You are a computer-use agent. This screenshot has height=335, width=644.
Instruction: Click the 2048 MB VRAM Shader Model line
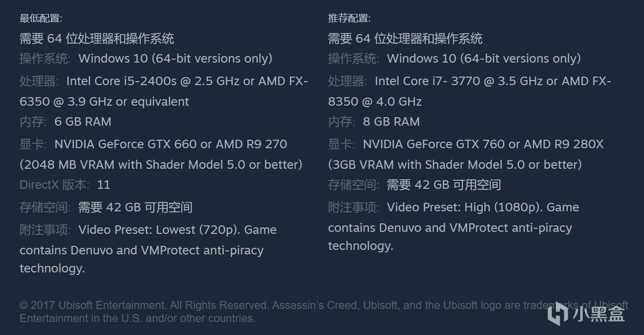tap(161, 164)
